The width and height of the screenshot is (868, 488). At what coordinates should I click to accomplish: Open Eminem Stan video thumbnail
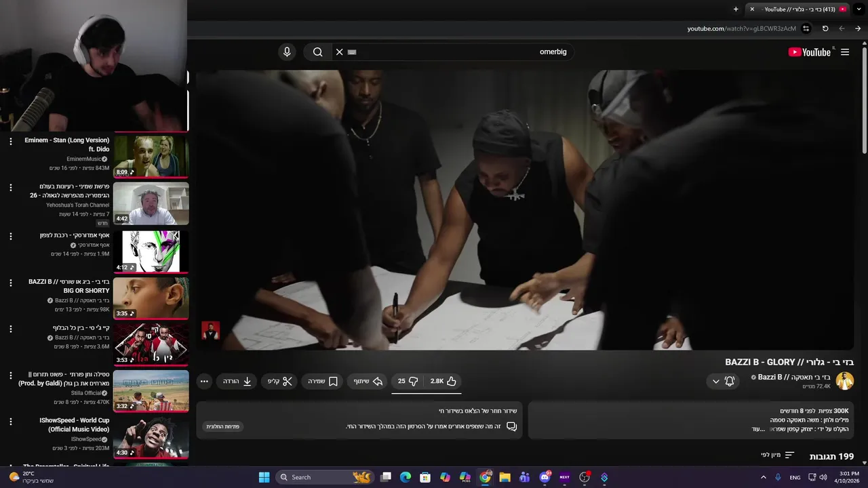coord(151,157)
